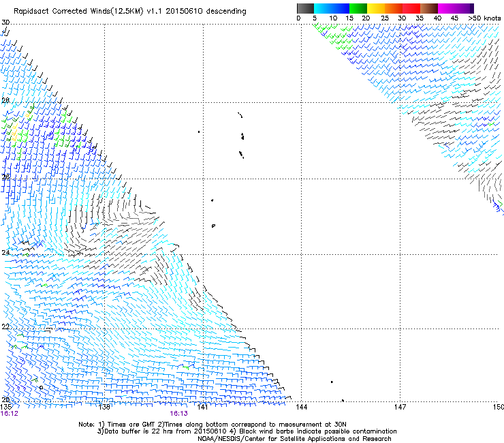Click the purple 16:13 time stamp
Screen dimensions: 504x443
pos(178,414)
